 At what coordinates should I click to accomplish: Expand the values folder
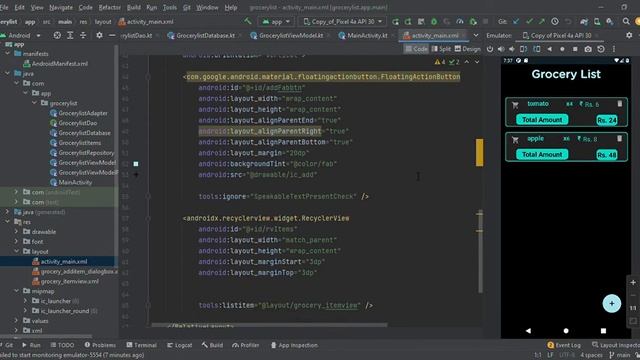[x=16, y=320]
